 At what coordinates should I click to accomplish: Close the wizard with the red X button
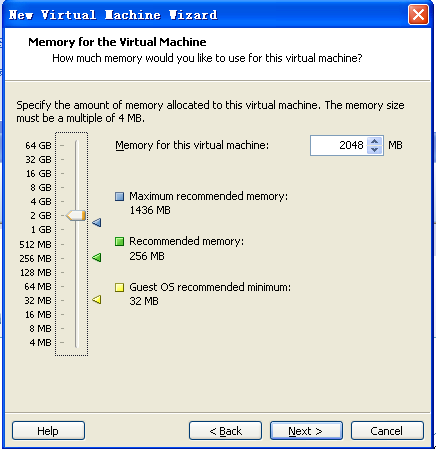[418, 15]
